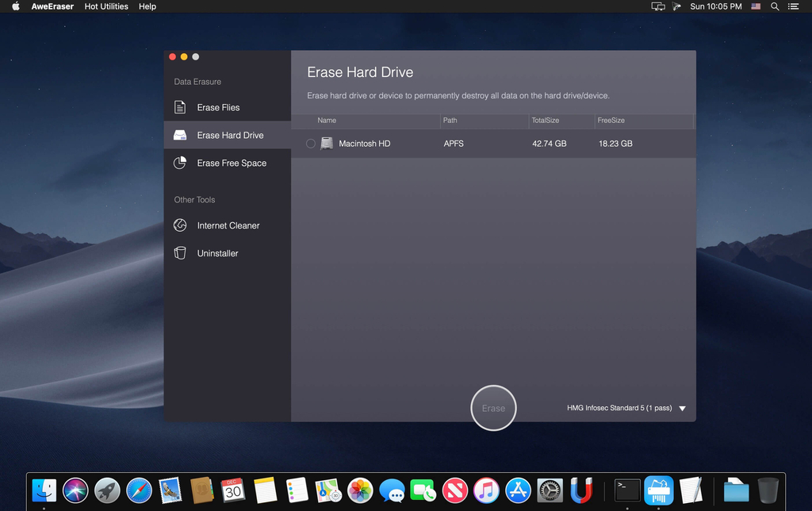Sort drives by the Name column header

327,121
